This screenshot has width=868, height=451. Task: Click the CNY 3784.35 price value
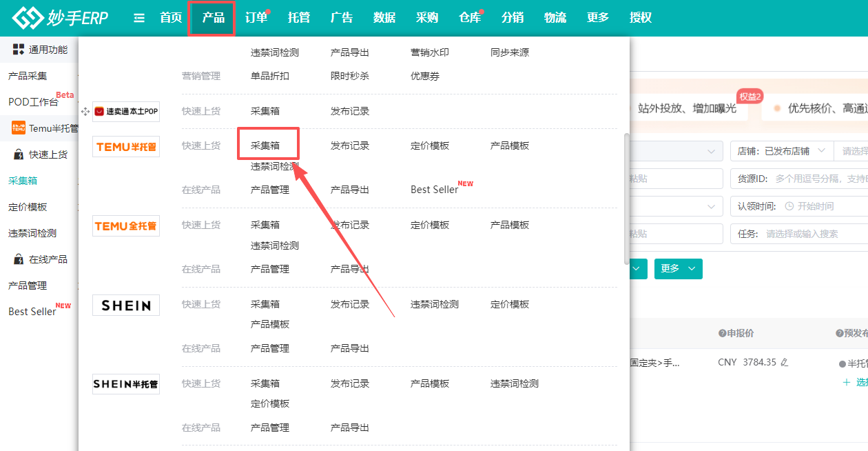click(x=747, y=362)
